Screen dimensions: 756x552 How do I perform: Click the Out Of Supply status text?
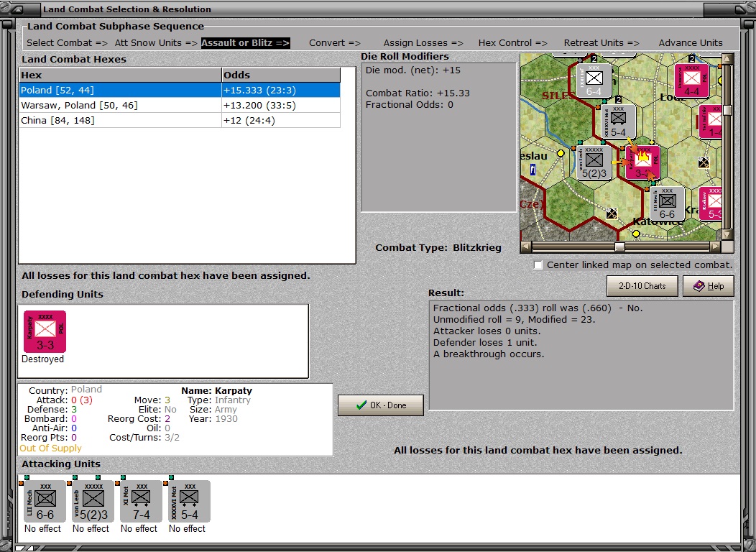pos(50,448)
